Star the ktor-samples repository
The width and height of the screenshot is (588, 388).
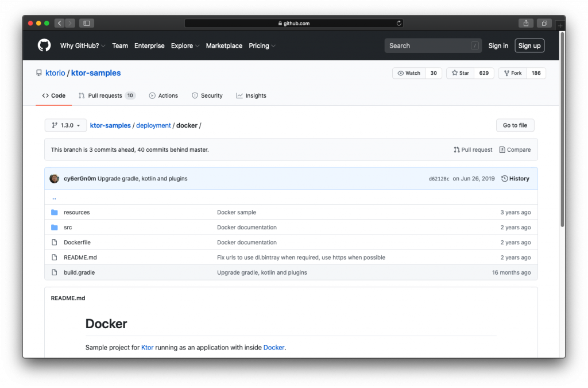[x=460, y=73]
